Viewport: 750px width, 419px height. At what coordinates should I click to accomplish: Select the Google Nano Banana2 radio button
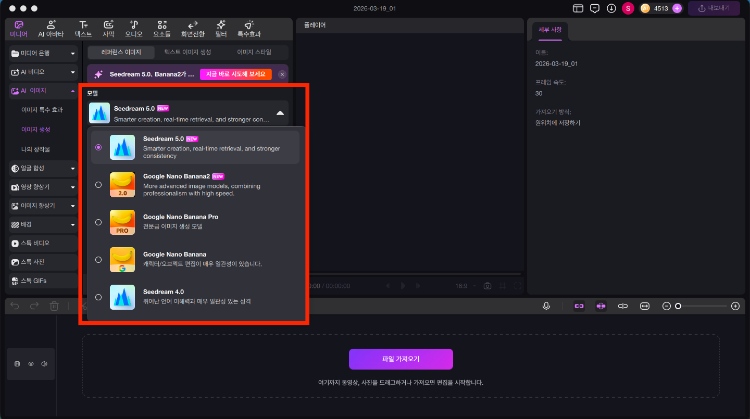pyautogui.click(x=99, y=185)
